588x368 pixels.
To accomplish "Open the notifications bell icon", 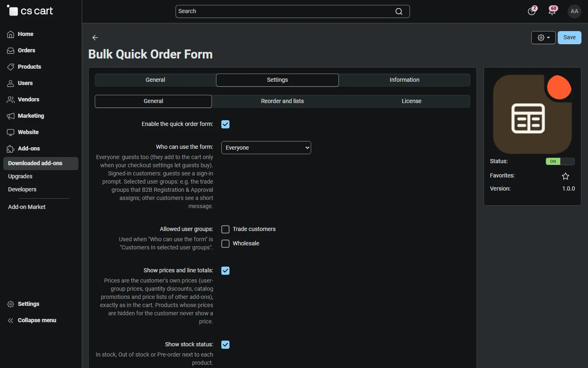I will pos(552,11).
